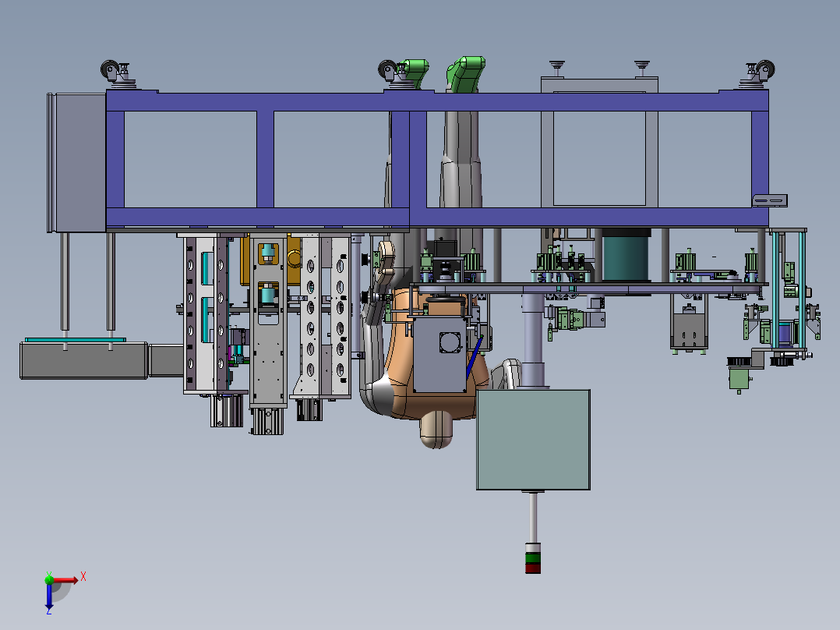Select the red and green signal tower lamp
Image resolution: width=840 pixels, height=630 pixels.
532,558
